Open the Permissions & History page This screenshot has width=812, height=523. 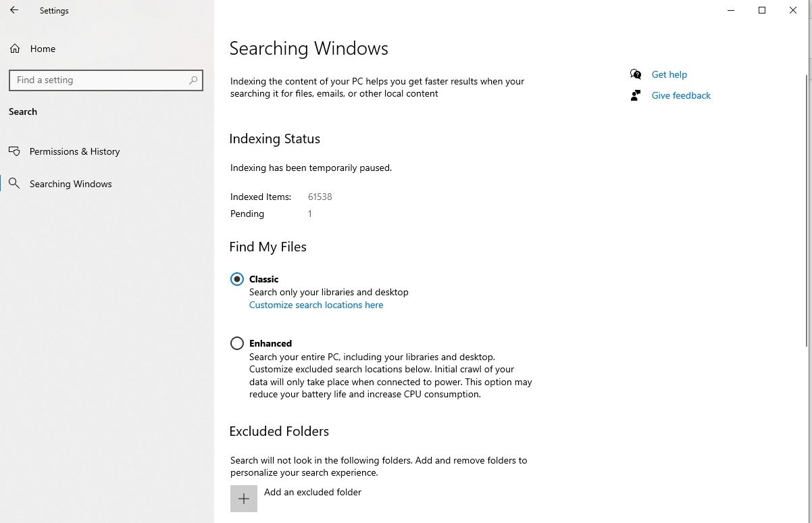coord(74,151)
